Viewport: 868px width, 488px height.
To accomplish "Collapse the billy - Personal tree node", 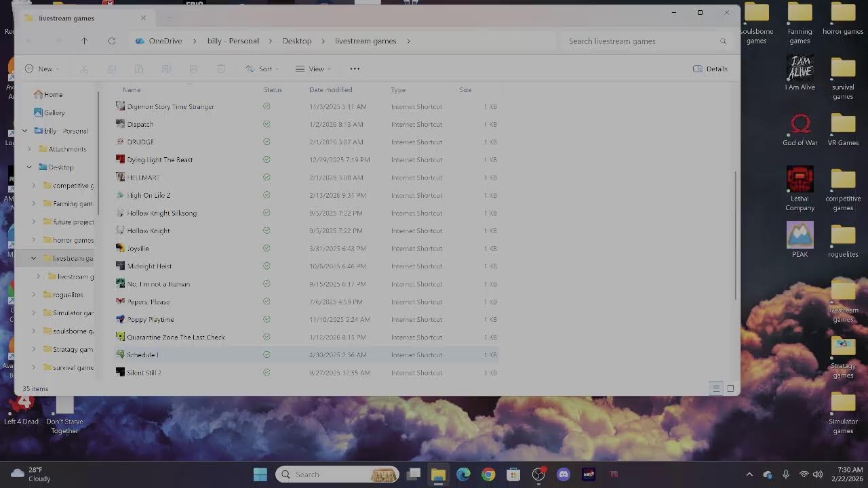I will [24, 131].
